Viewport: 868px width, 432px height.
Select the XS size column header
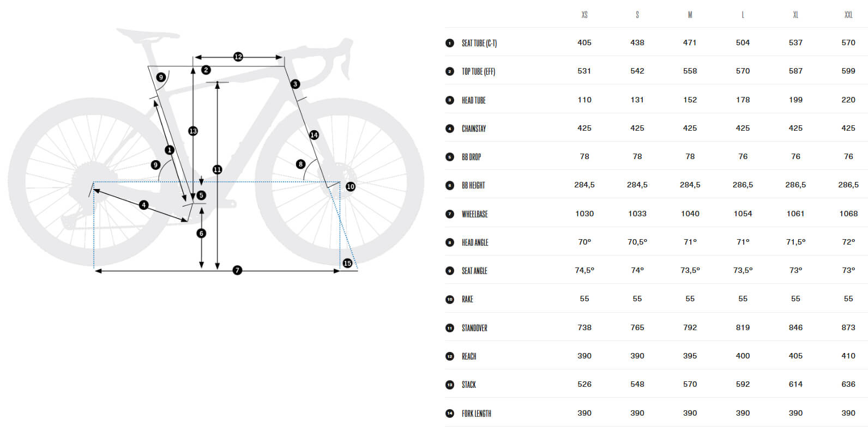tap(584, 15)
